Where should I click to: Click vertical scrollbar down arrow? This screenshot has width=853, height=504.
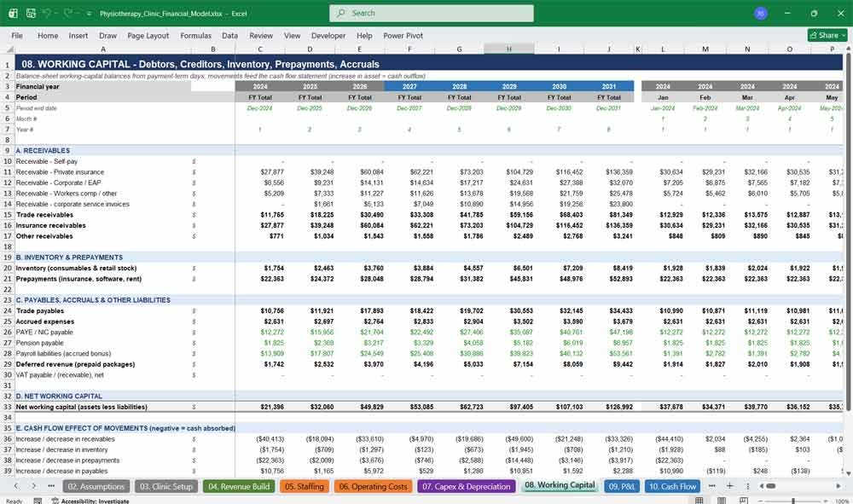pyautogui.click(x=848, y=474)
